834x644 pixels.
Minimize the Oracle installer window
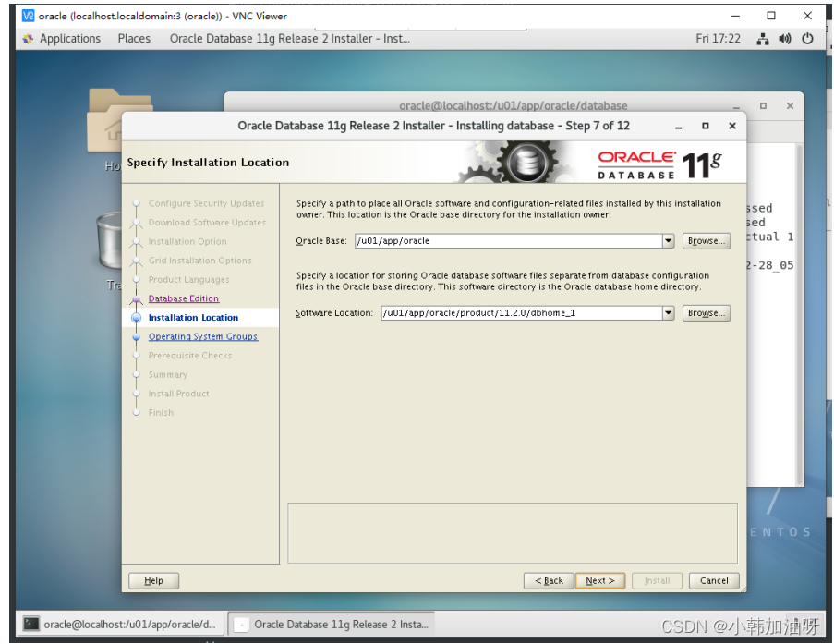coord(679,127)
